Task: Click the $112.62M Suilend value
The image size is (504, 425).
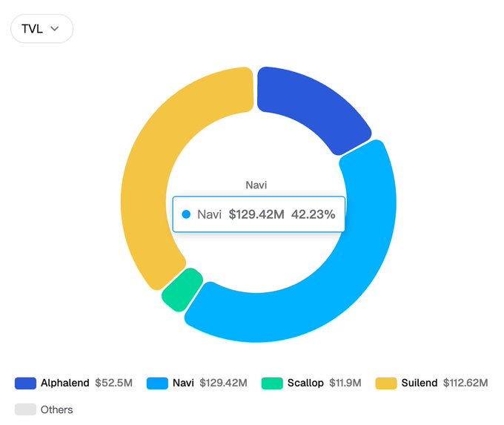Action: pyautogui.click(x=465, y=383)
